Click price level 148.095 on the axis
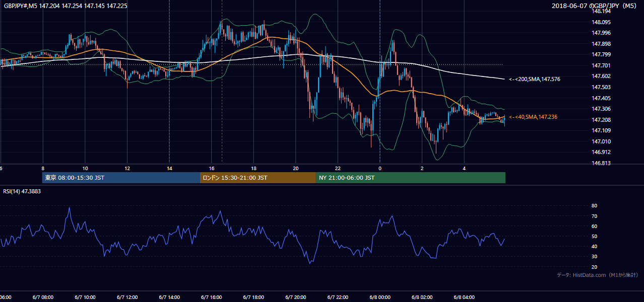The height and width of the screenshot is (302, 644). pos(601,22)
